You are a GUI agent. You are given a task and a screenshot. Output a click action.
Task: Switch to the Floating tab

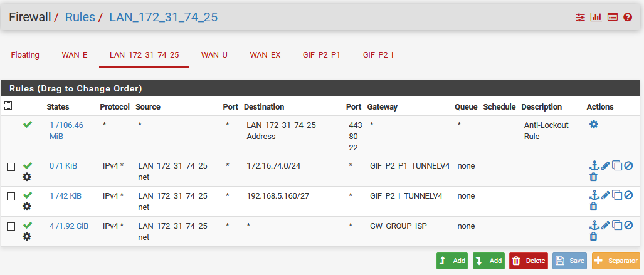pyautogui.click(x=25, y=55)
